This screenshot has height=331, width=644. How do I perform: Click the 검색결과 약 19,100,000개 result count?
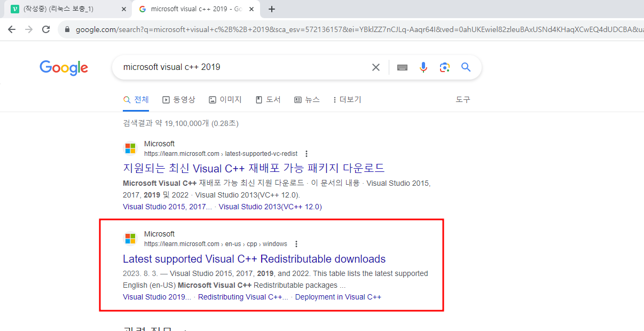180,123
